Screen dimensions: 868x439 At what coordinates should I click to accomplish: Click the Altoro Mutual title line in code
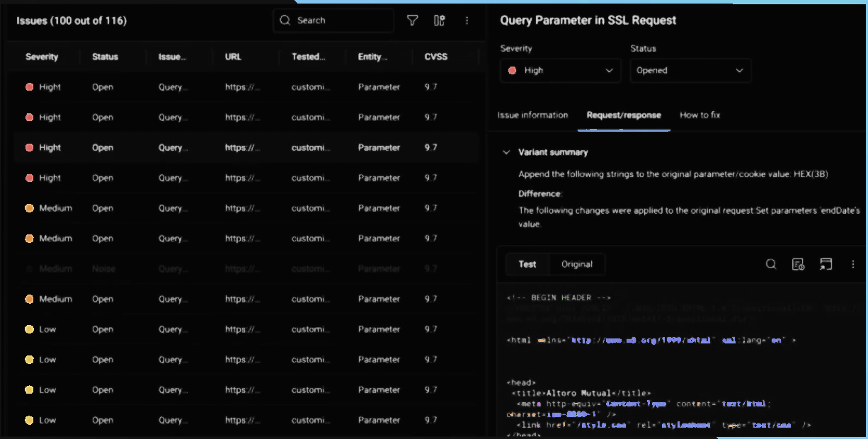[x=581, y=393]
